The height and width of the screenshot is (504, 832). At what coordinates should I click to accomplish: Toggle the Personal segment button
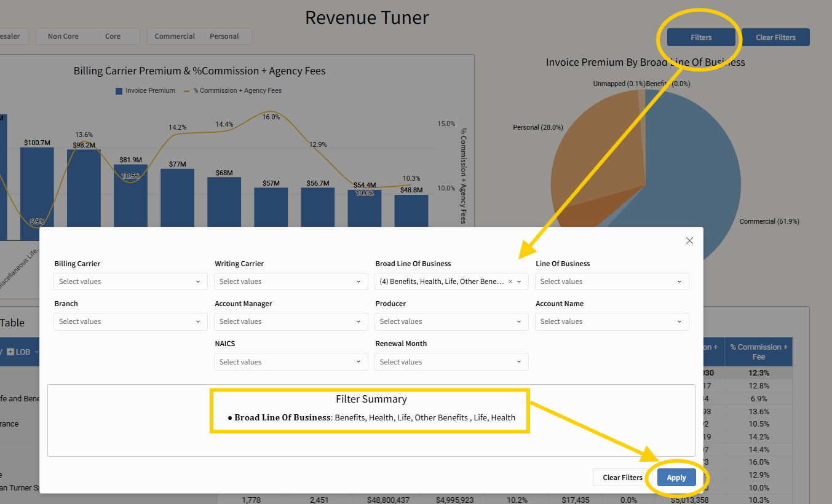[224, 36]
